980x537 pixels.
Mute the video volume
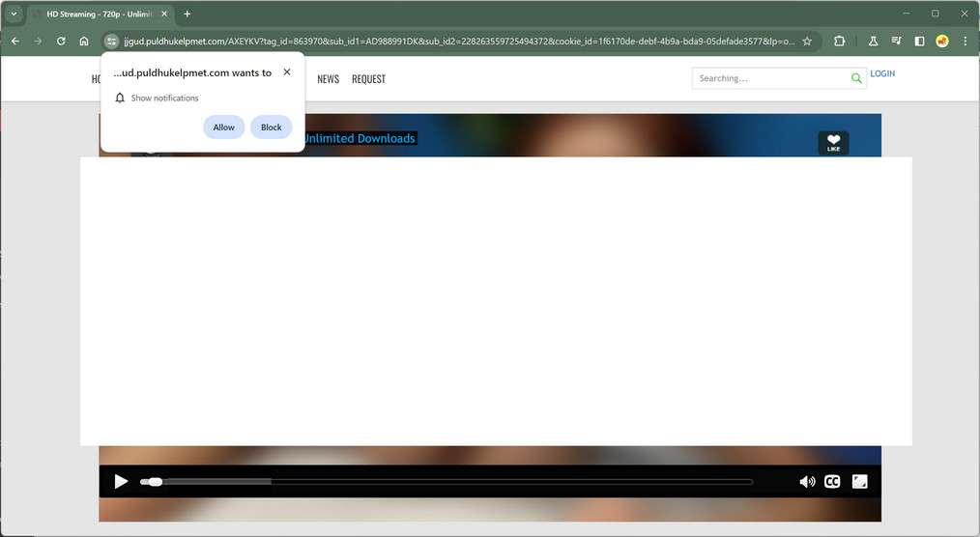[x=807, y=481]
